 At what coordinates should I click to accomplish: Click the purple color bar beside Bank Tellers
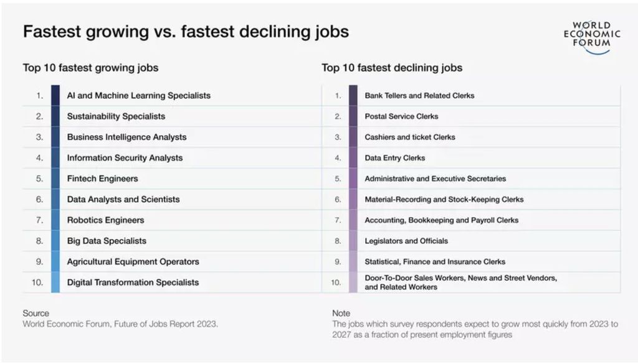tap(353, 96)
